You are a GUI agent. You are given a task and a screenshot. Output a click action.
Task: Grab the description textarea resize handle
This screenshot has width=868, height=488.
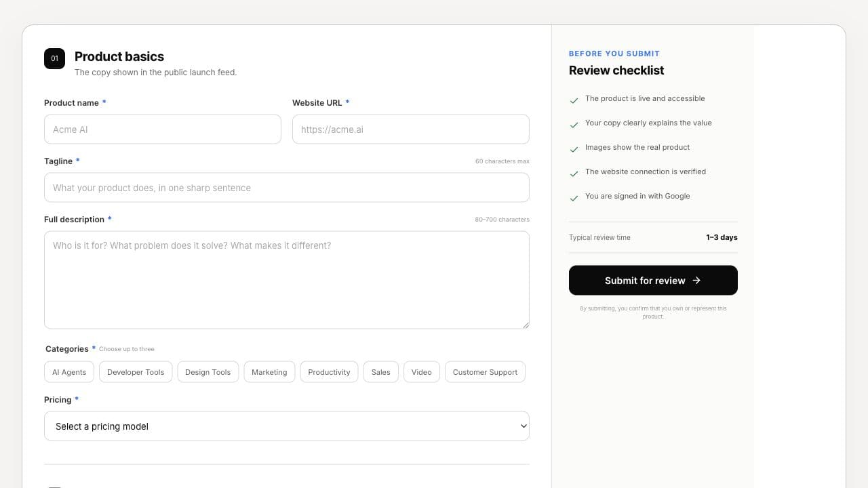tap(526, 325)
